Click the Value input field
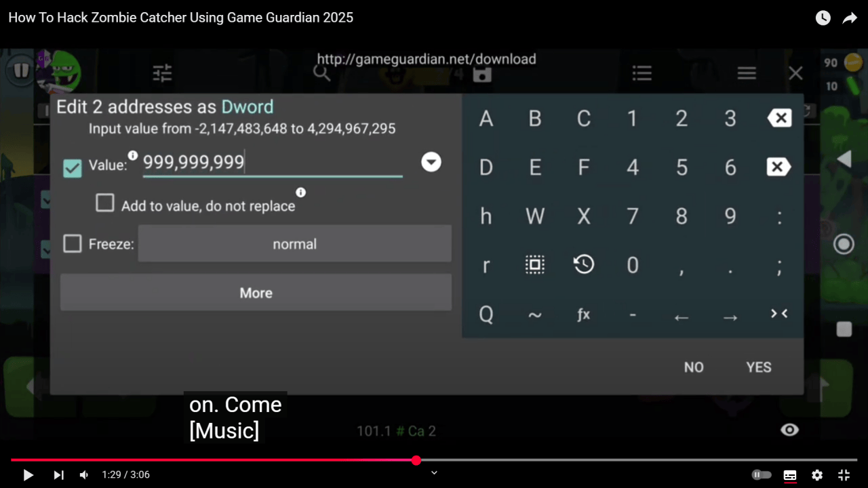The image size is (868, 488). point(273,163)
